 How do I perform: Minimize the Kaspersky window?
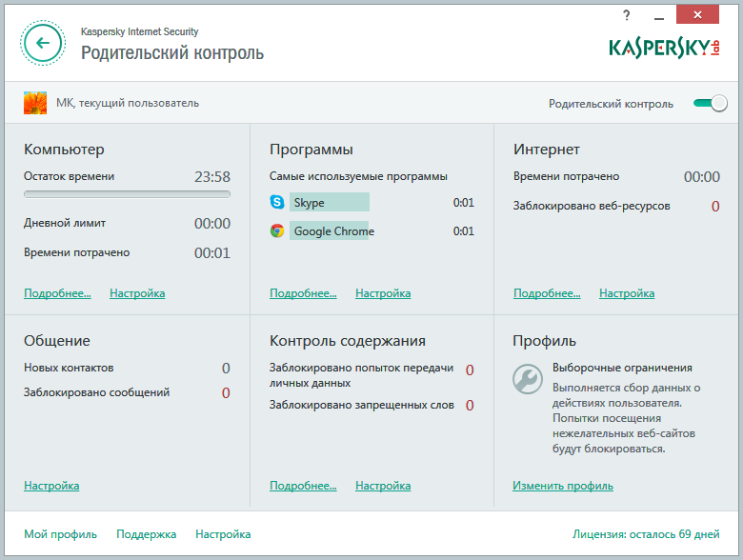[658, 16]
